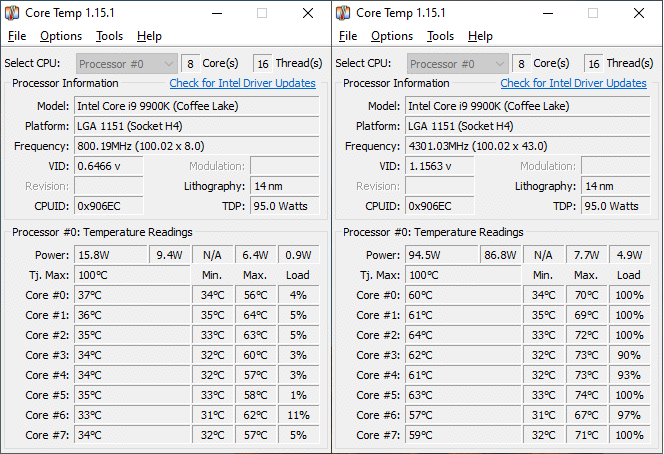Open Tools menu in left window

[x=109, y=36]
